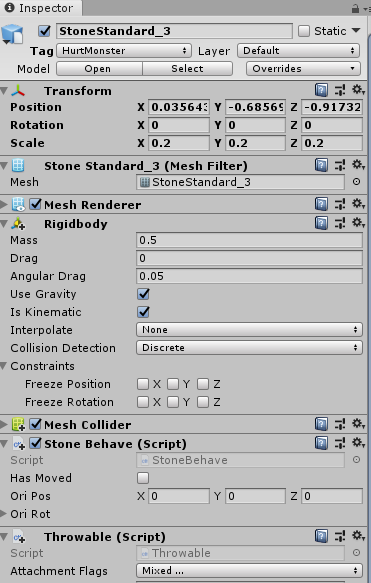Expand the Ori Rot property

point(3,513)
